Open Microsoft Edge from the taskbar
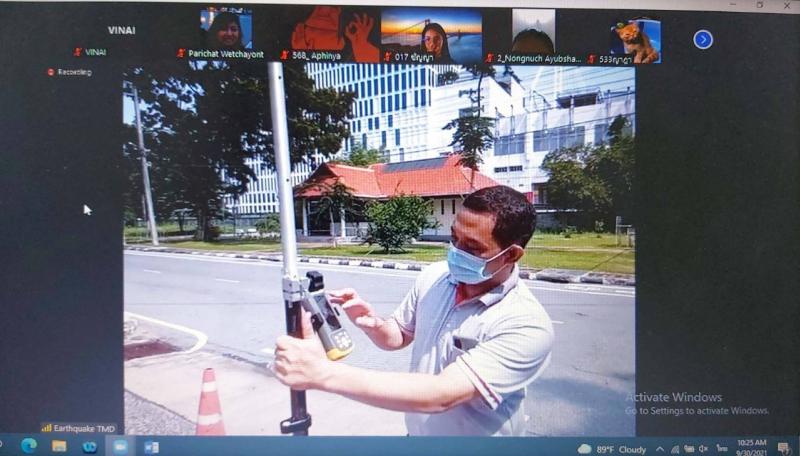The image size is (800, 456). point(29,446)
